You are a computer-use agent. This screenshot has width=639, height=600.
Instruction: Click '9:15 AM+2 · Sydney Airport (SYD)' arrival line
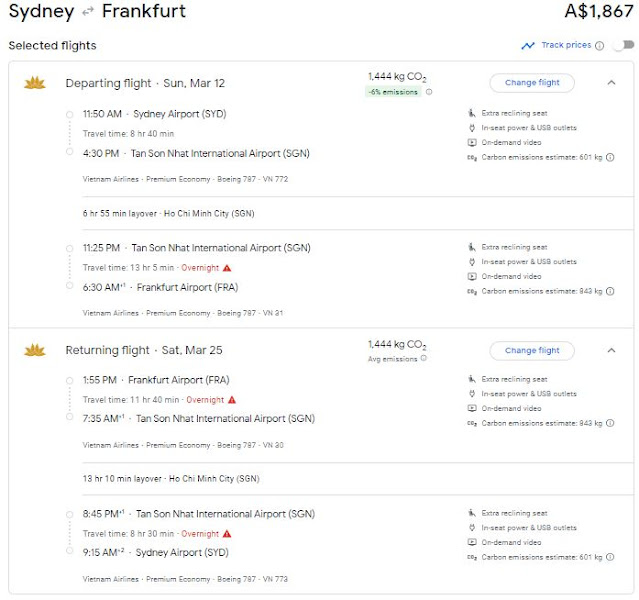click(x=155, y=553)
